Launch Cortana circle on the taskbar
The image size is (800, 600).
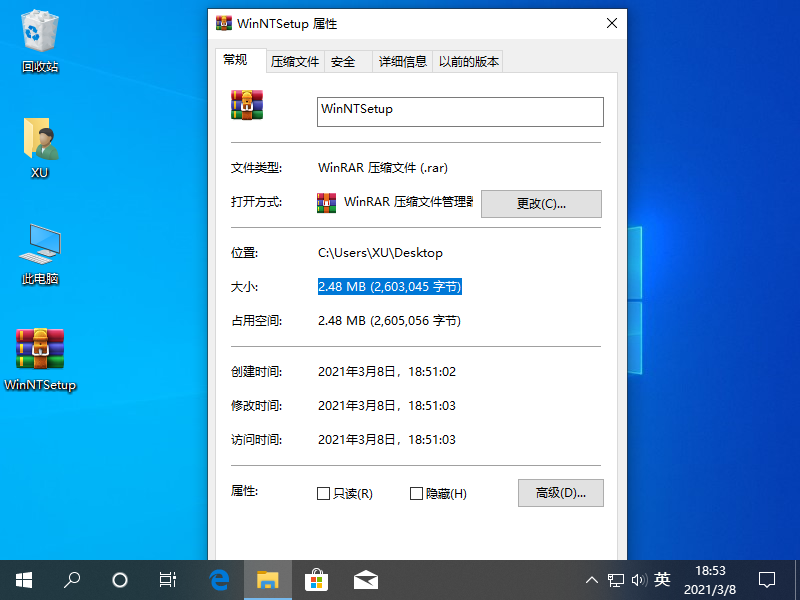120,580
